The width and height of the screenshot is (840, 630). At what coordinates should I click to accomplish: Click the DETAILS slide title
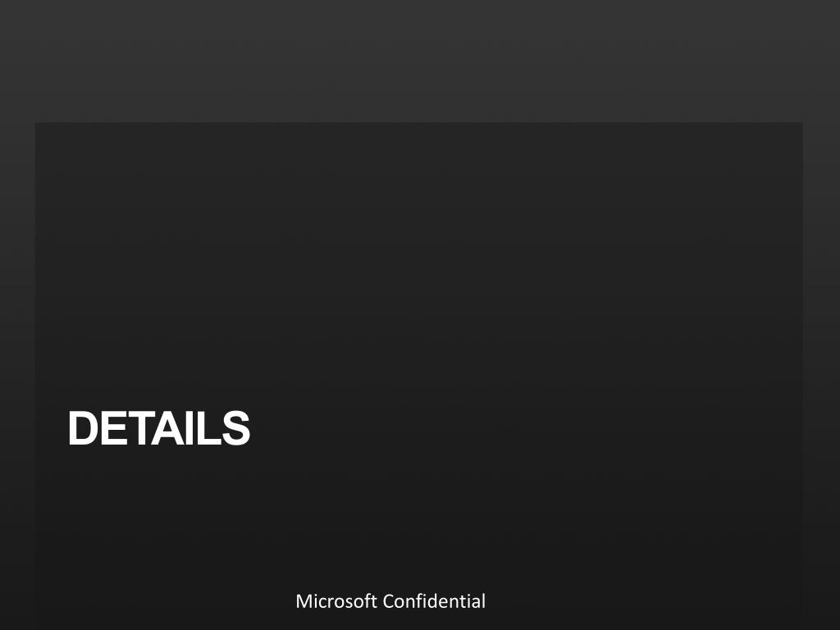tap(158, 428)
